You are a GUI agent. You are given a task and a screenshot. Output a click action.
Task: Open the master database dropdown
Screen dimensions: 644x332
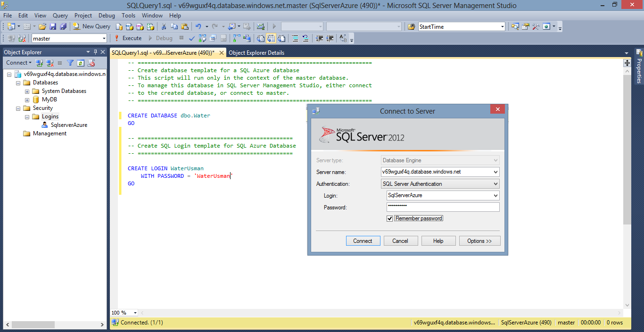click(104, 39)
